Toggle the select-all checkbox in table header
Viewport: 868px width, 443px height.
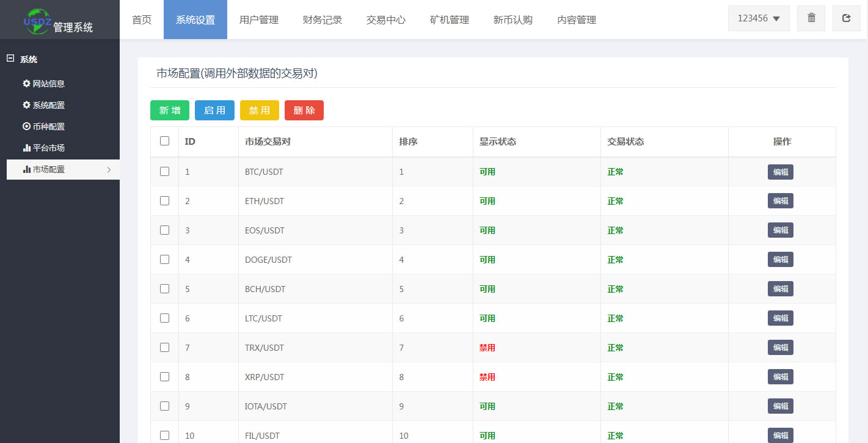[x=164, y=141]
